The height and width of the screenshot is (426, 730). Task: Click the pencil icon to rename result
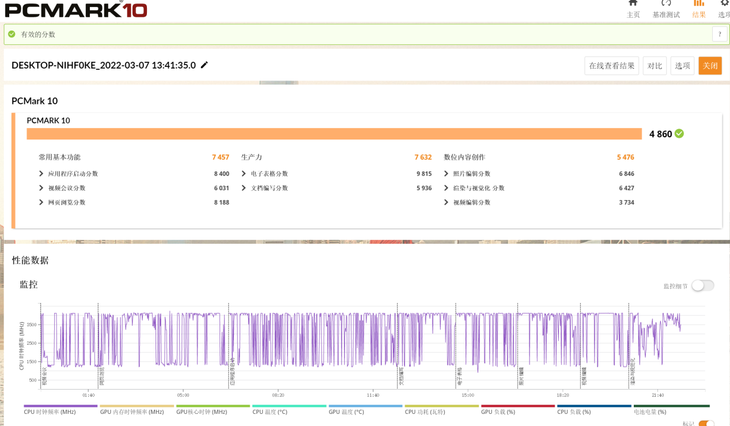[x=205, y=66]
